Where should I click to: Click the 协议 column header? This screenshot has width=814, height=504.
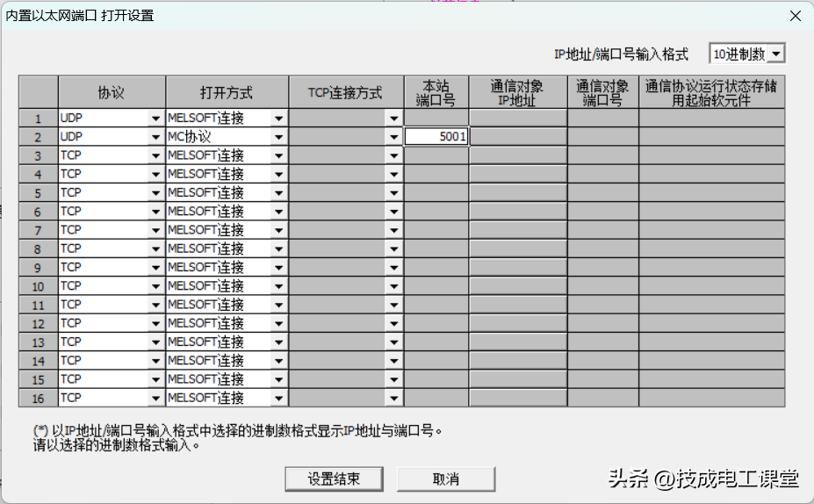coord(112,92)
